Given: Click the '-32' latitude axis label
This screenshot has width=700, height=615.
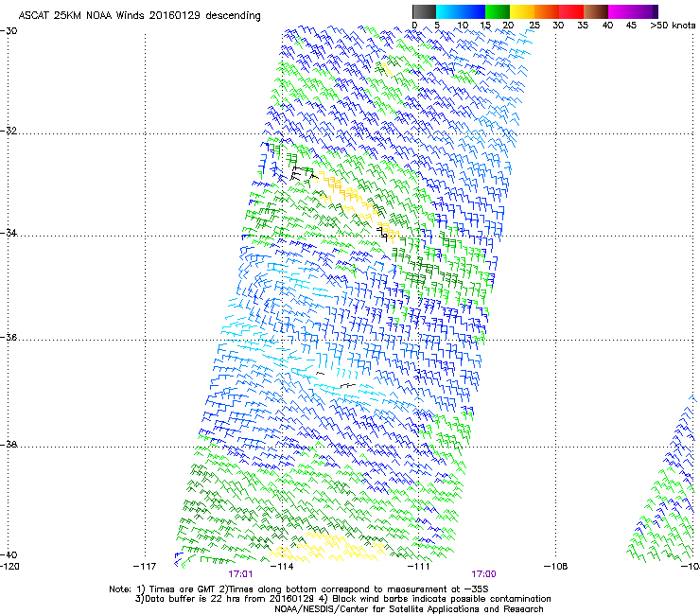Looking at the screenshot, I should (x=9, y=131).
